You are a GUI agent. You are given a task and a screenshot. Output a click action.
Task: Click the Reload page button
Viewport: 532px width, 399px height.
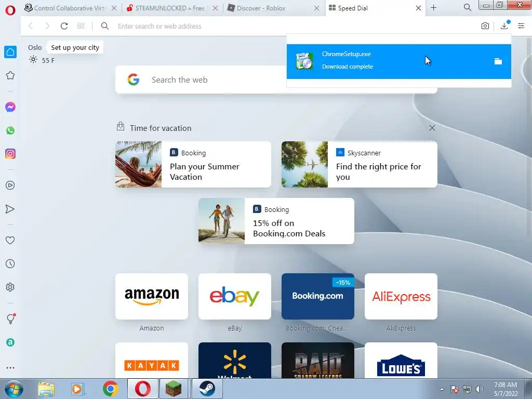(64, 26)
